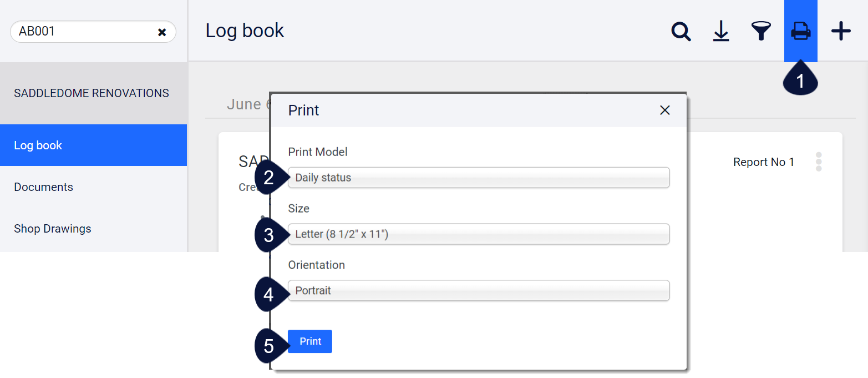Image resolution: width=868 pixels, height=378 pixels.
Task: Open Shop Drawings in the sidebar
Action: (93, 229)
